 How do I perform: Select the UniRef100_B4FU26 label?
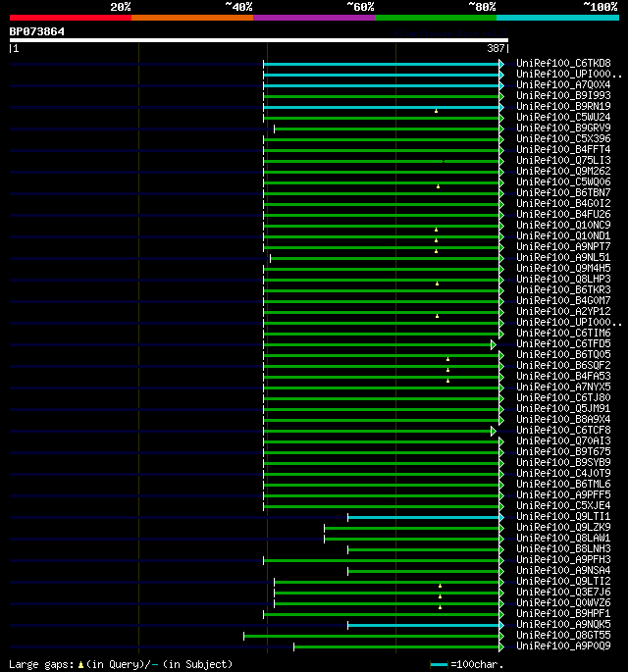563,214
